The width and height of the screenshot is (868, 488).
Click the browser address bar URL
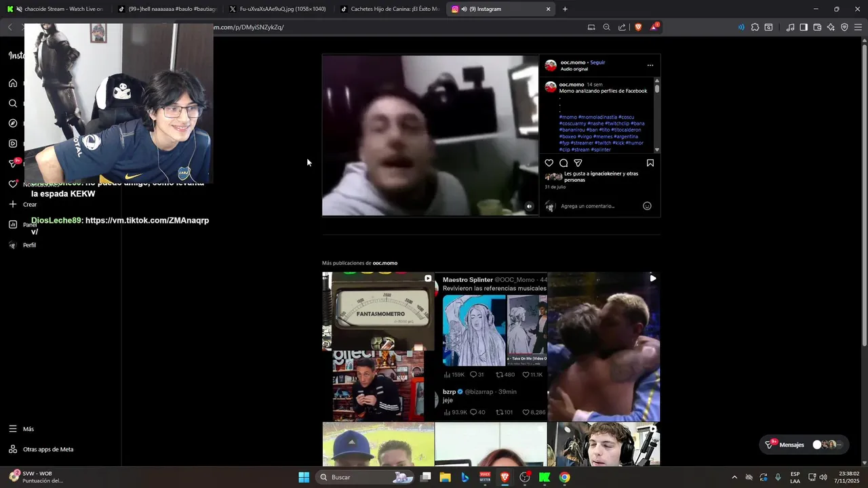[x=249, y=27]
